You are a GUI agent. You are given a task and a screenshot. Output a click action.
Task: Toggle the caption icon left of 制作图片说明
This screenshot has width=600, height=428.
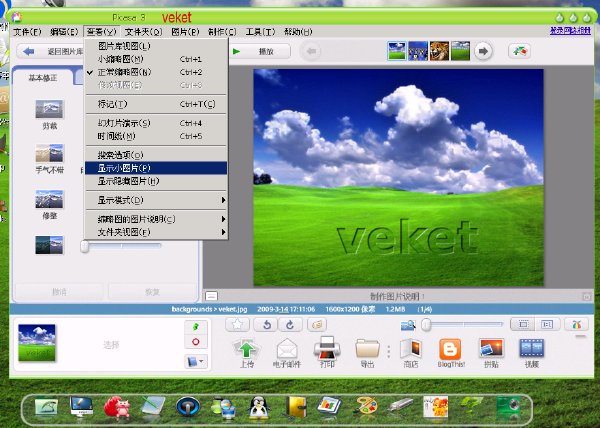pos(211,296)
